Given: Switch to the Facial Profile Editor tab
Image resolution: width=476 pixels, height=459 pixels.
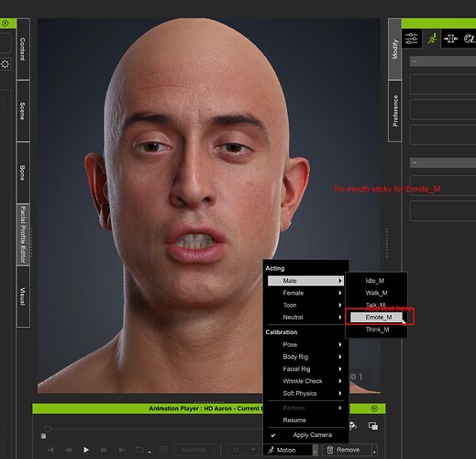Looking at the screenshot, I should (23, 234).
